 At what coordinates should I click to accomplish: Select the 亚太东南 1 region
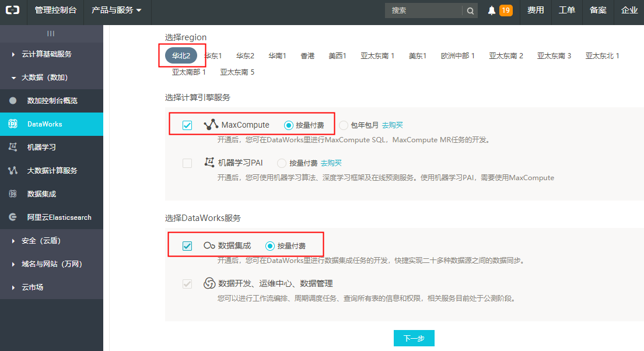pos(377,56)
